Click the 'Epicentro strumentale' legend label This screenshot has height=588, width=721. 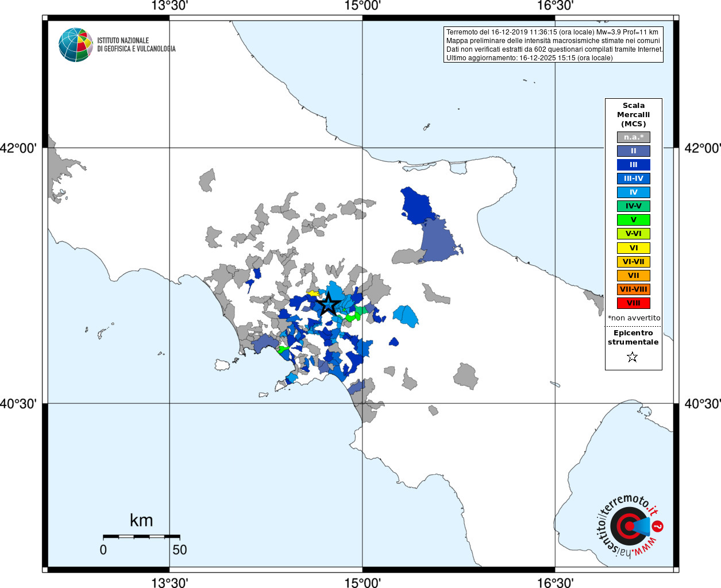(633, 338)
